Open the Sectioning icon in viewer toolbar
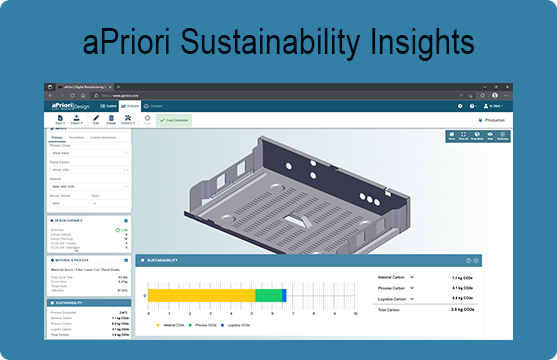 502,136
